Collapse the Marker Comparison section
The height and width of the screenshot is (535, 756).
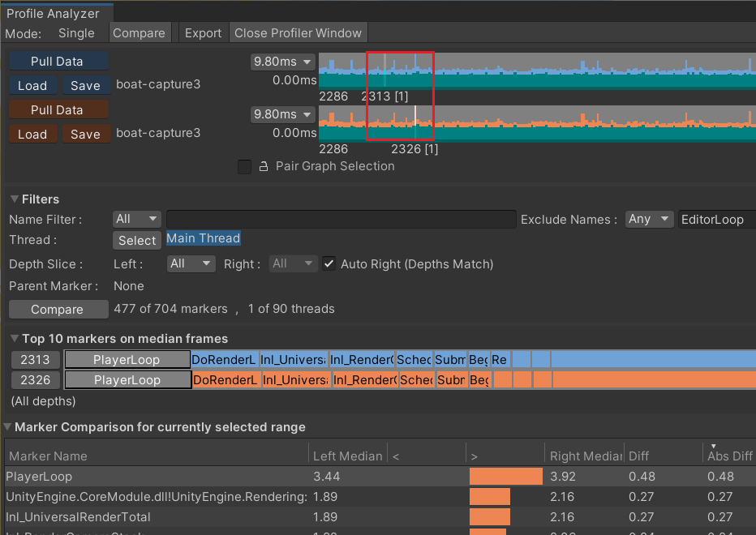pos(8,426)
